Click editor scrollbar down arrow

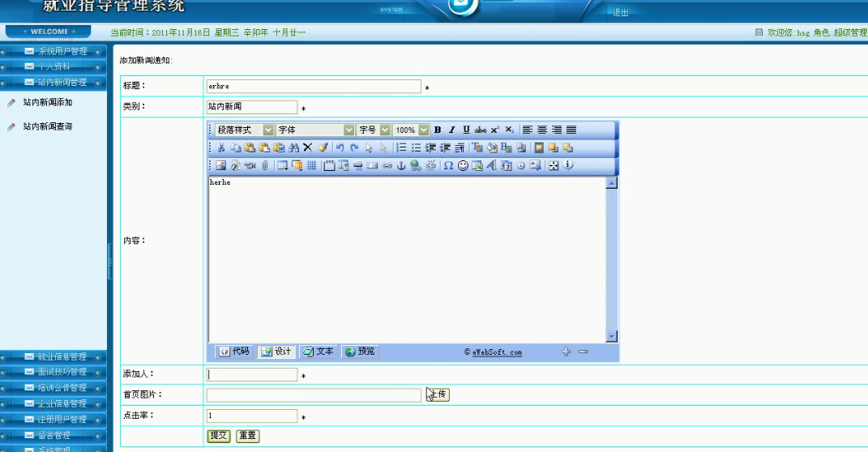tap(612, 336)
